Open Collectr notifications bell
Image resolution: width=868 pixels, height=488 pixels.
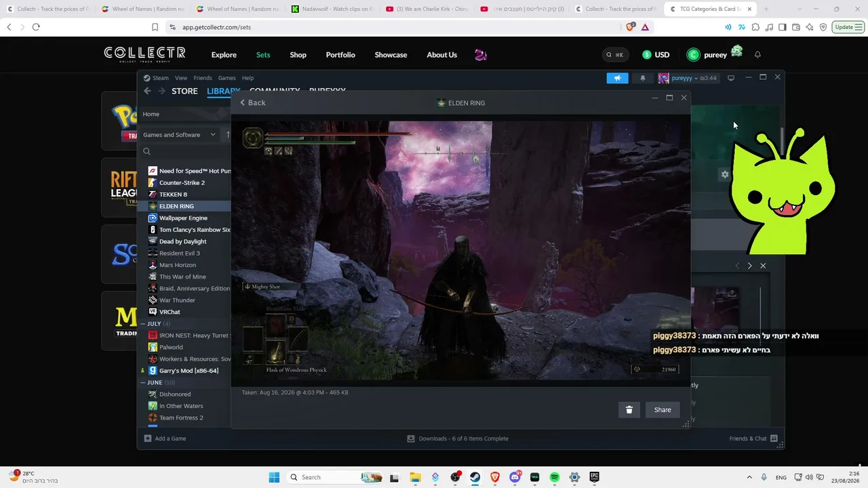pos(757,55)
